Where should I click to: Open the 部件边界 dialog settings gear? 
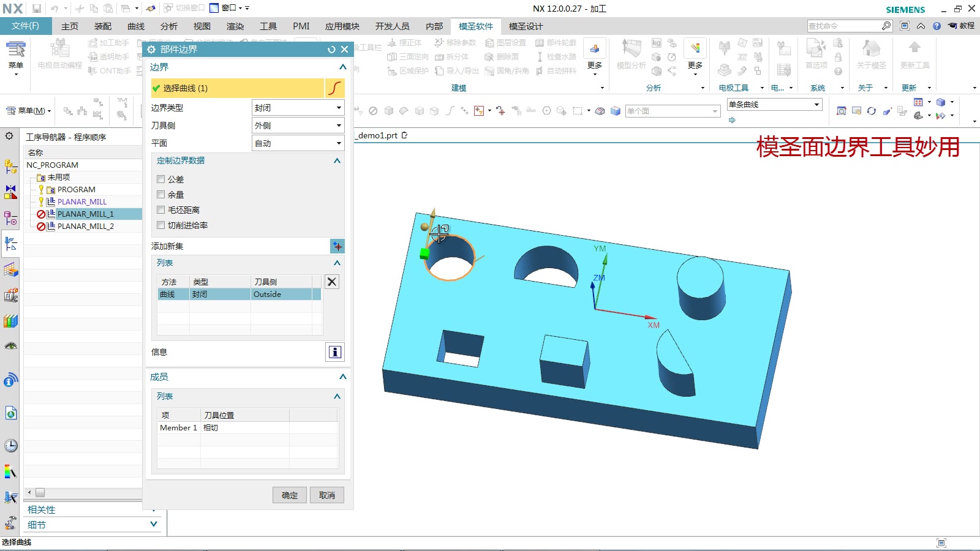(x=151, y=50)
